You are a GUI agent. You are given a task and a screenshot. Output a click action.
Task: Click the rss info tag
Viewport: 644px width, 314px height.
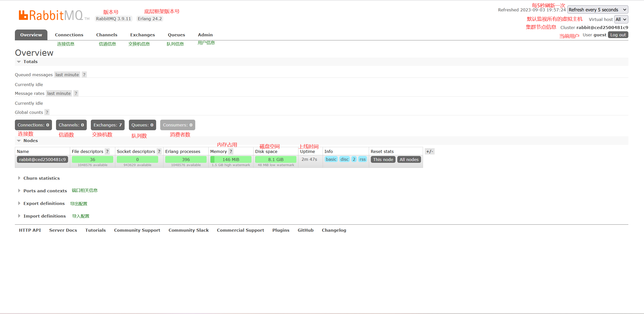(362, 159)
